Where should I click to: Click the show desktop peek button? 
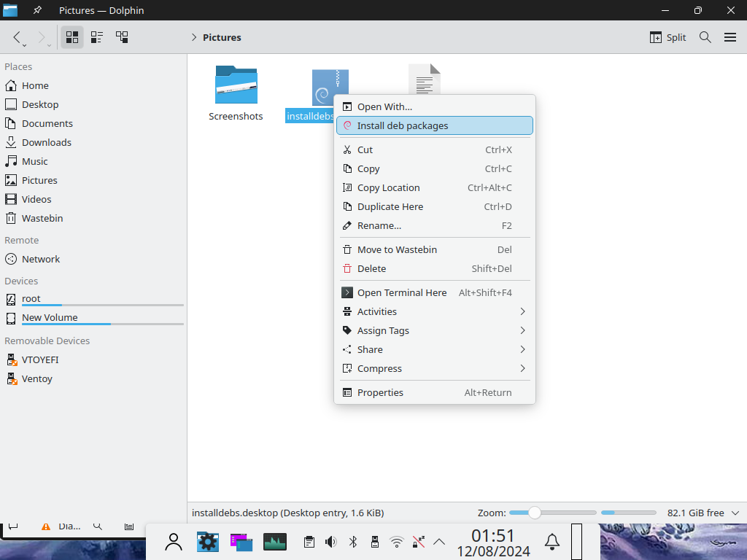click(x=576, y=542)
